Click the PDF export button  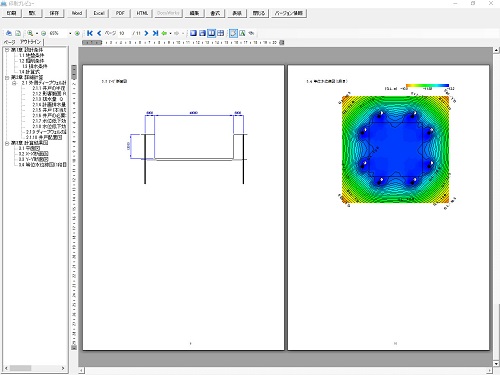tap(120, 13)
